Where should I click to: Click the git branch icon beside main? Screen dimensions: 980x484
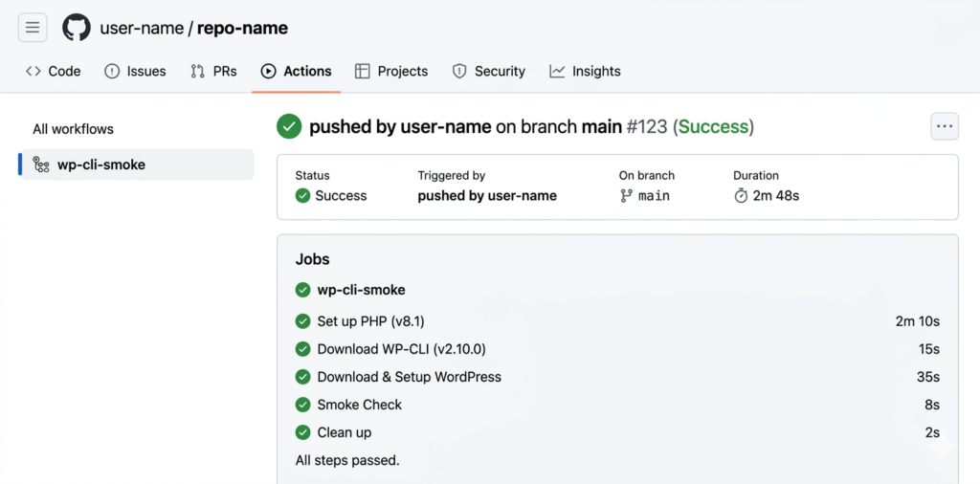[x=626, y=196]
